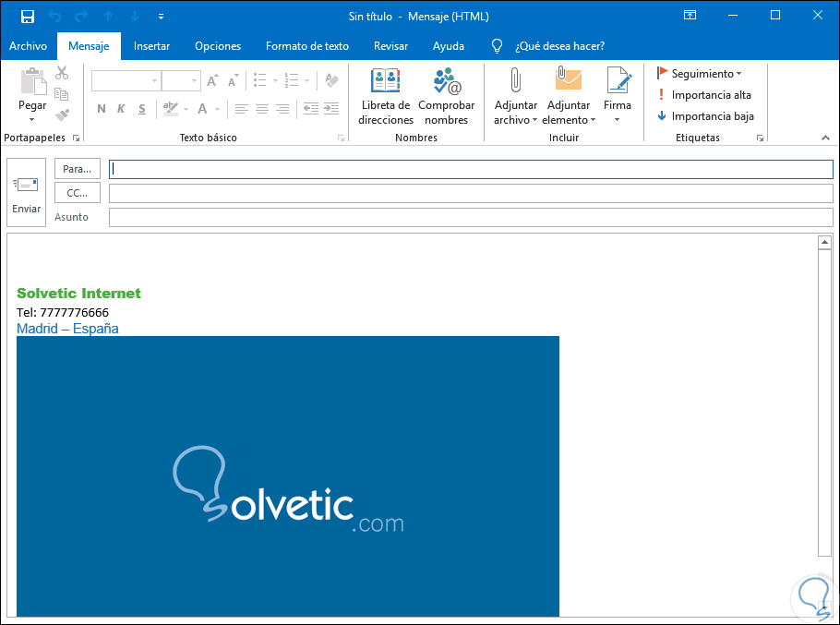The image size is (840, 625).
Task: Increase font size with large A icon
Action: coord(212,81)
